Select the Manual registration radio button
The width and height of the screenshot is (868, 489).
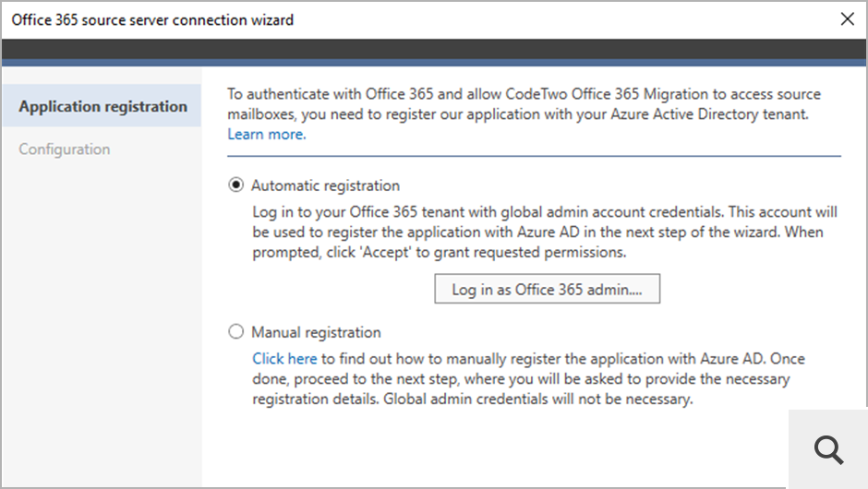point(235,331)
